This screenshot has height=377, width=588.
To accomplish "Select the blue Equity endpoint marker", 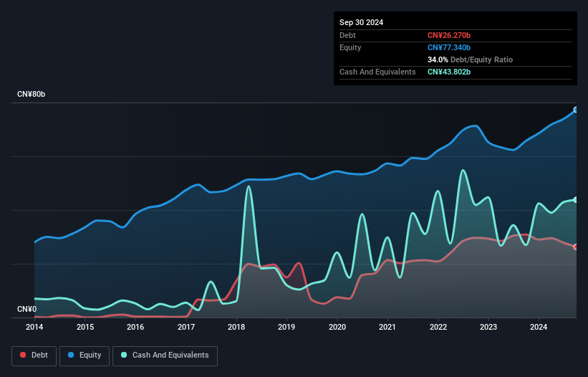I will 576,110.
